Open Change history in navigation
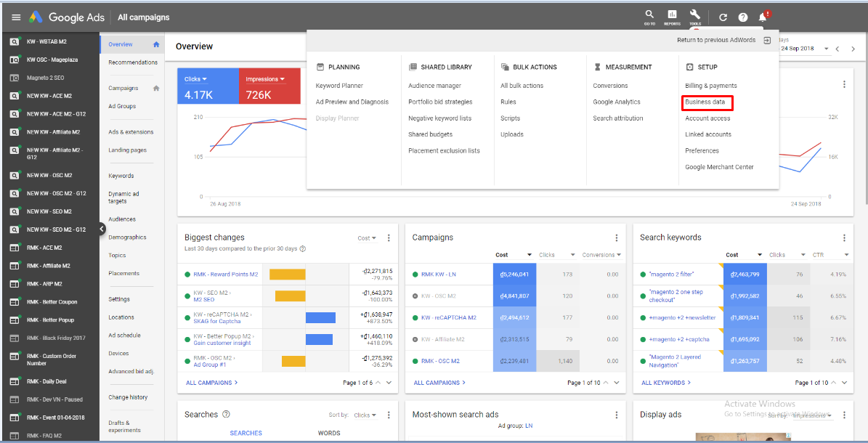The width and height of the screenshot is (868, 443). click(129, 397)
